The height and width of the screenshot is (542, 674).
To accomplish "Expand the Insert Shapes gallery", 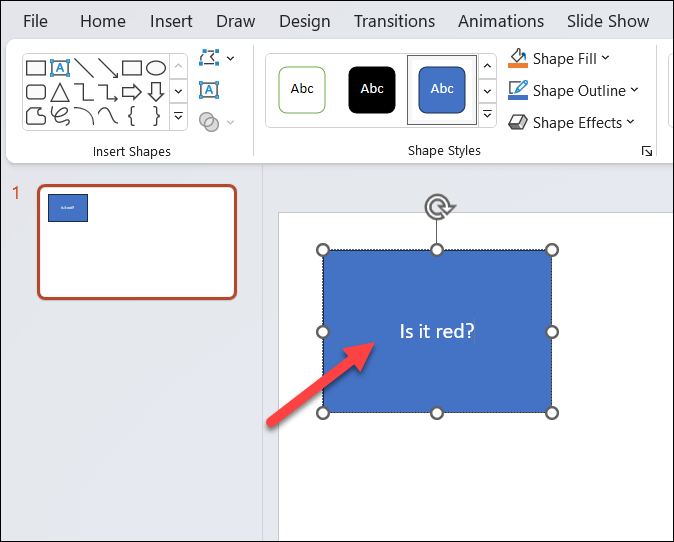I will [x=179, y=117].
